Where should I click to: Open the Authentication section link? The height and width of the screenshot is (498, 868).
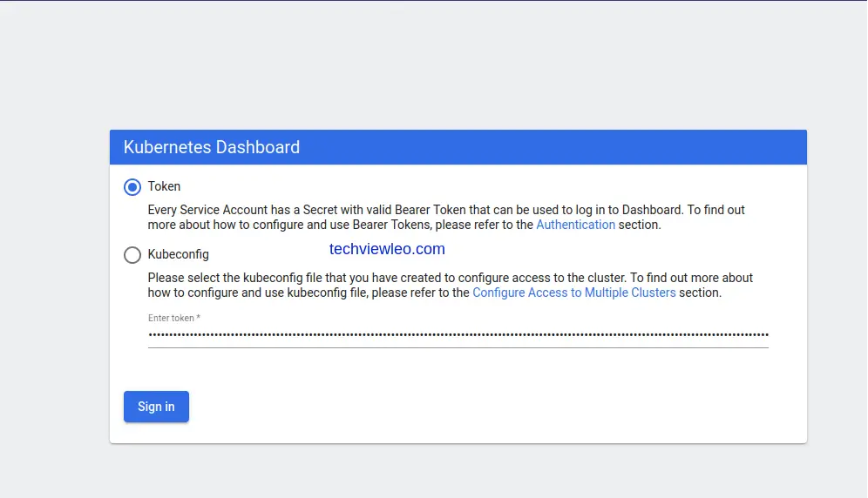click(575, 225)
